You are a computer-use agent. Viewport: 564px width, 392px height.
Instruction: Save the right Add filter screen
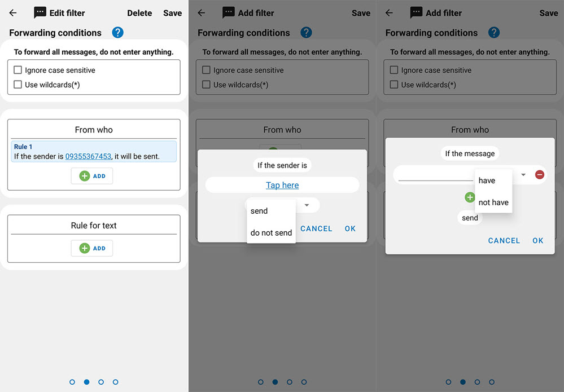coord(549,13)
